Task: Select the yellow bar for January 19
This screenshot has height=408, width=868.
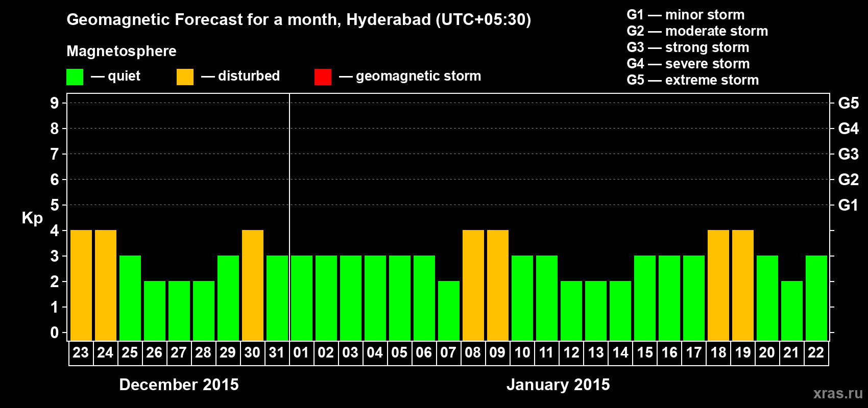Action: [x=743, y=285]
